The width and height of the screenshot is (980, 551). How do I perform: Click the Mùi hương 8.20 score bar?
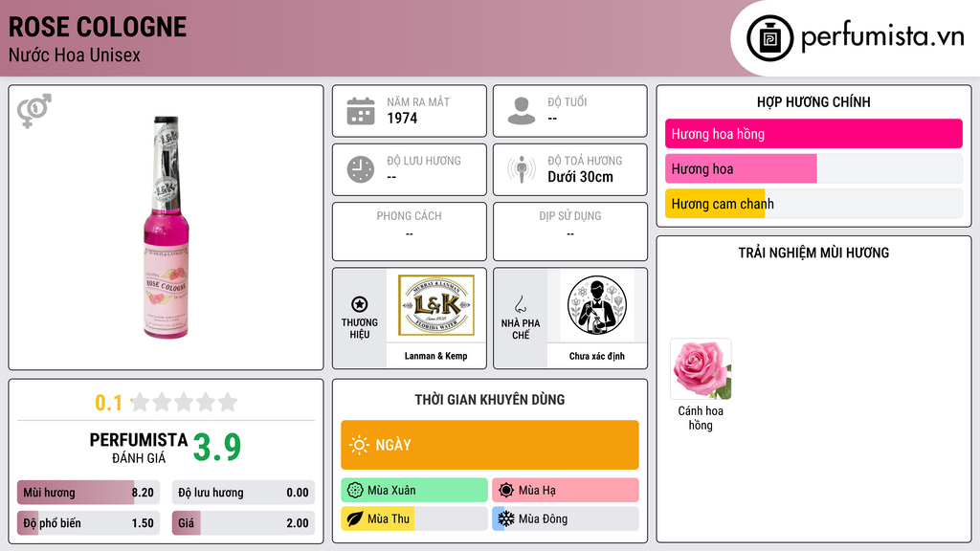[88, 493]
